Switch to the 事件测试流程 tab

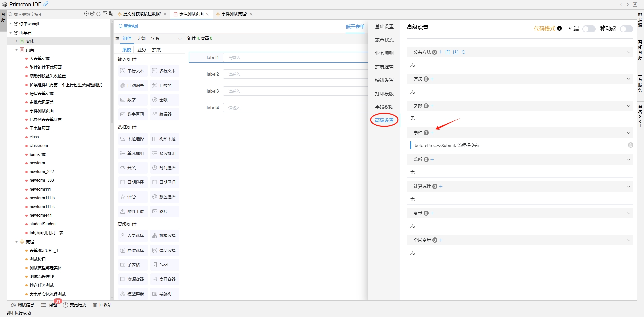click(x=234, y=14)
